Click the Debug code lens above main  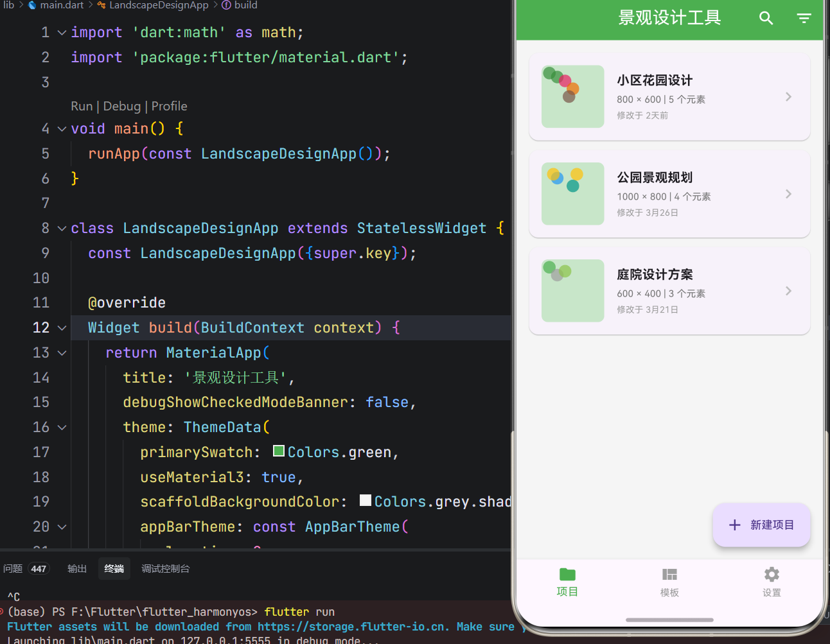click(122, 106)
